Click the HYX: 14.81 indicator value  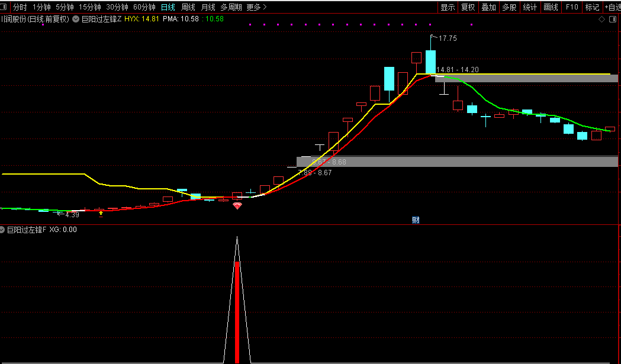click(x=142, y=19)
